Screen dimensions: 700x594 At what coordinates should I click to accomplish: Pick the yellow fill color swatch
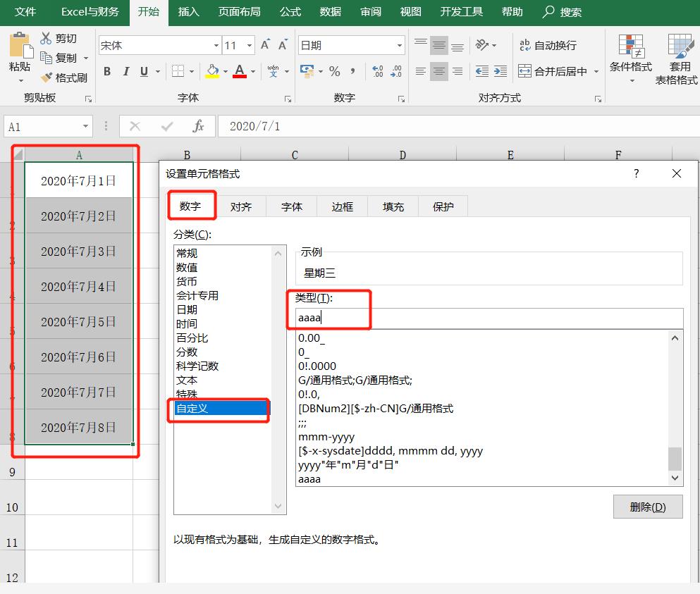213,71
